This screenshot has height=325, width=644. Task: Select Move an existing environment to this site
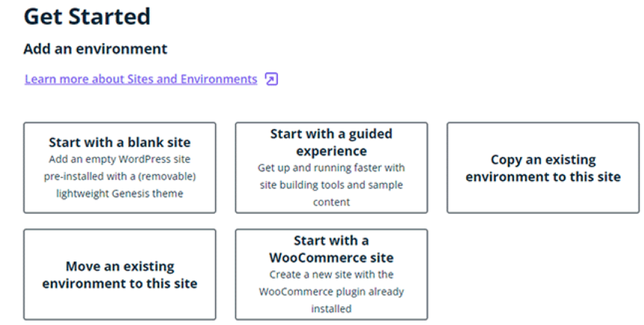120,274
